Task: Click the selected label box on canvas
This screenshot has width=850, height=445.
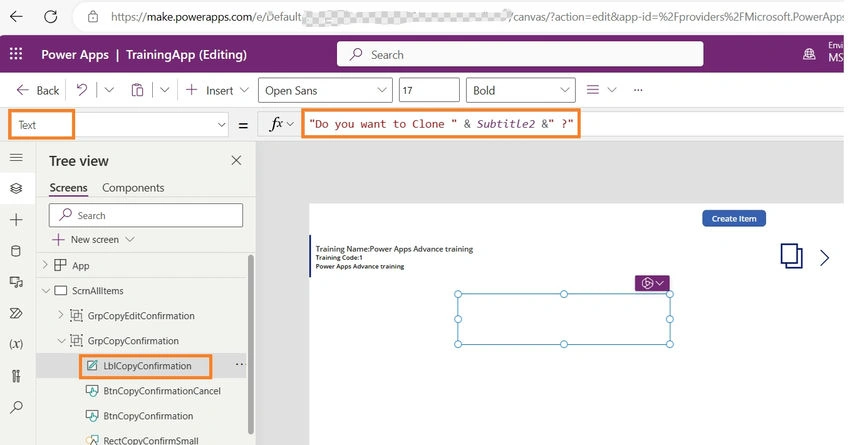Action: click(x=564, y=319)
